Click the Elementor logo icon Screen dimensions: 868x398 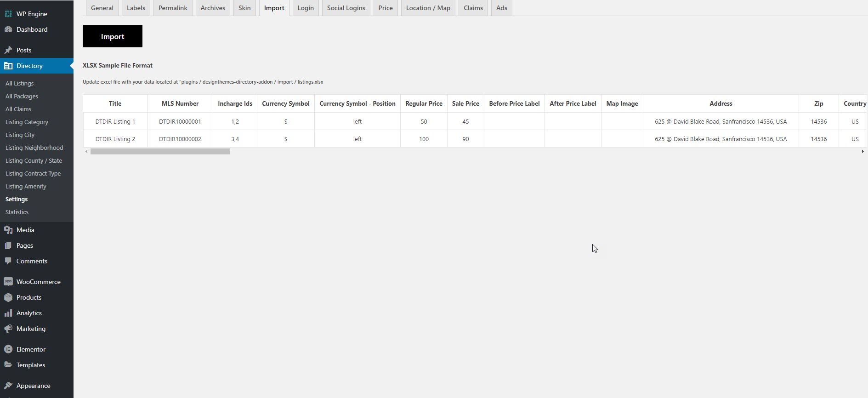tap(8, 349)
